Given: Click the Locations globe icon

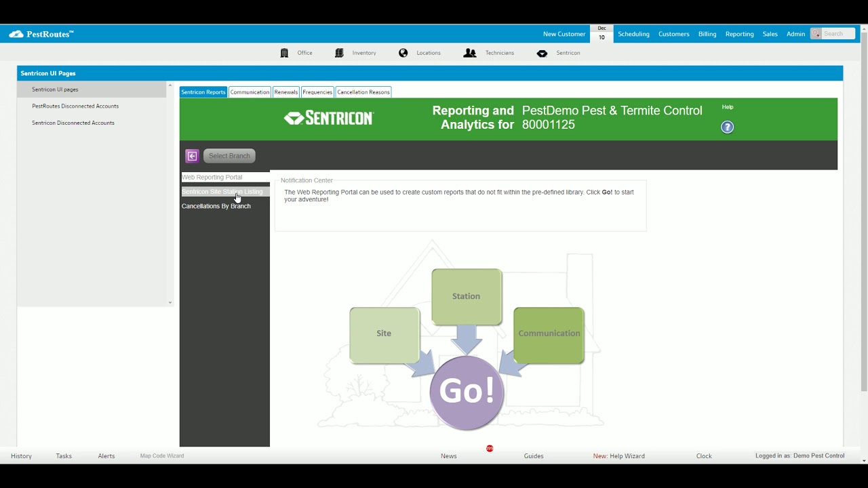Looking at the screenshot, I should click(x=403, y=53).
